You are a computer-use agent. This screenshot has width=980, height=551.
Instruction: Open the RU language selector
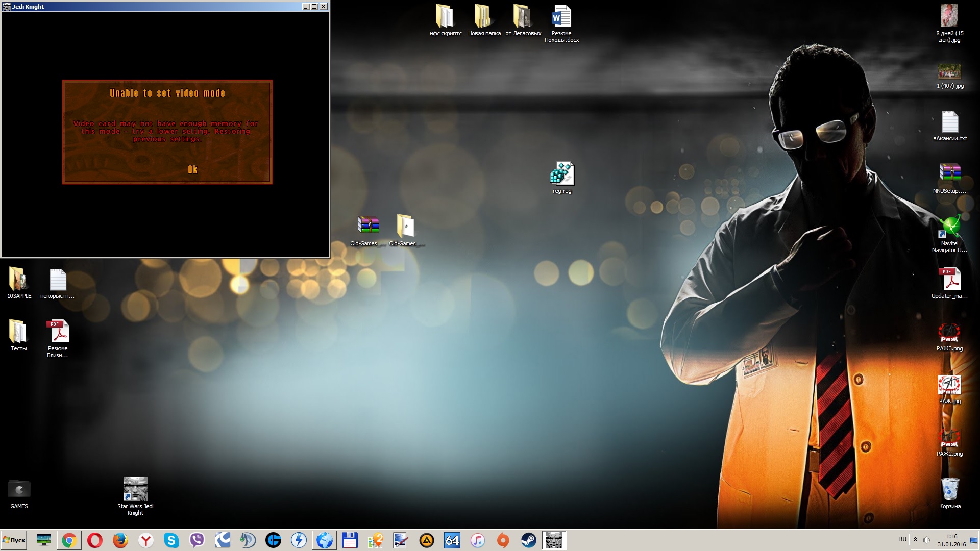click(902, 539)
